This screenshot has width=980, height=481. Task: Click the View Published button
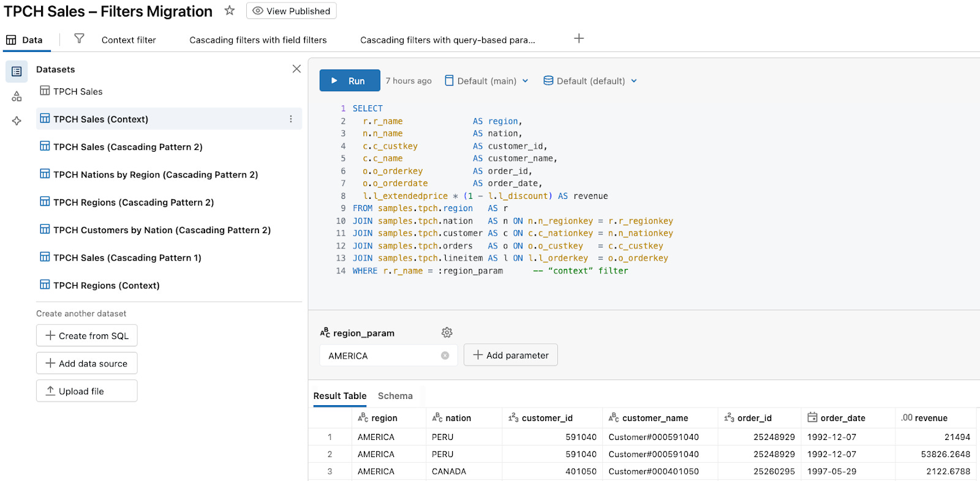pos(292,11)
